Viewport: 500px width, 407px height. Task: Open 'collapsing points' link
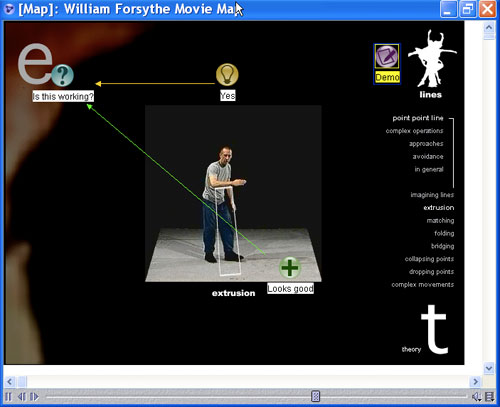pyautogui.click(x=429, y=259)
